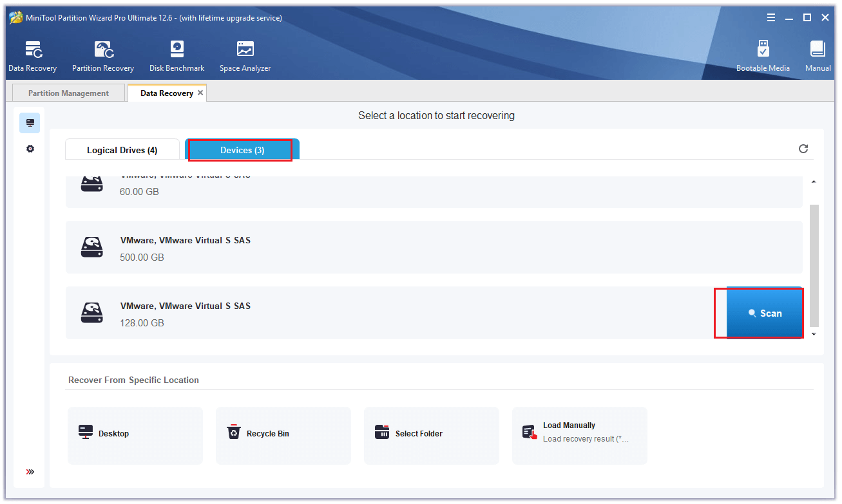The width and height of the screenshot is (842, 504).
Task: Load a recovery result manually
Action: [x=580, y=436]
